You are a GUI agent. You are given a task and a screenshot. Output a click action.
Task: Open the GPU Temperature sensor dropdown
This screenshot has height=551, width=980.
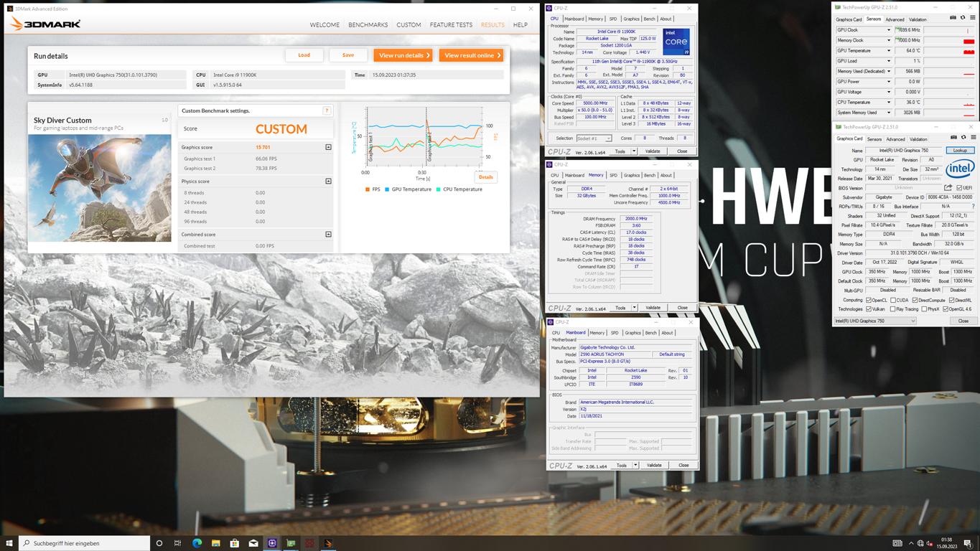point(888,51)
